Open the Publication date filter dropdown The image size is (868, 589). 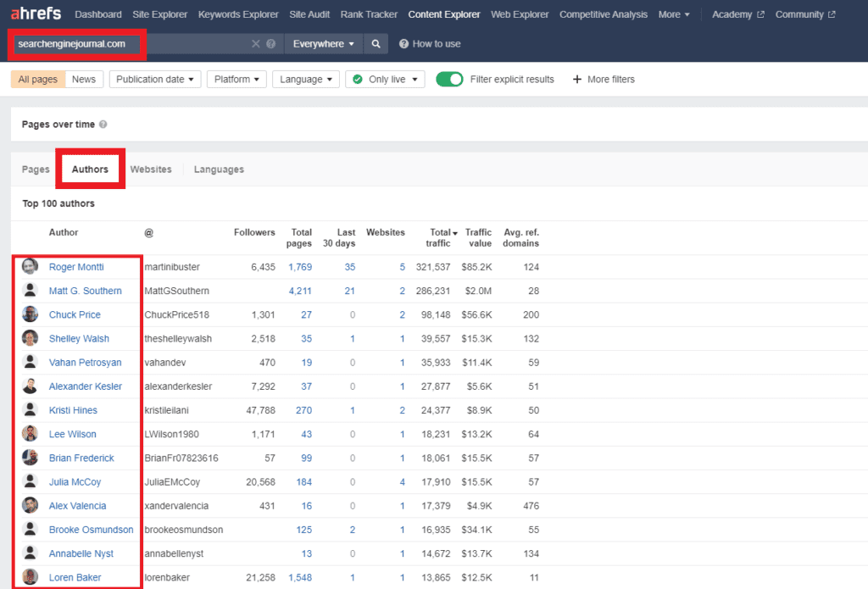[155, 79]
